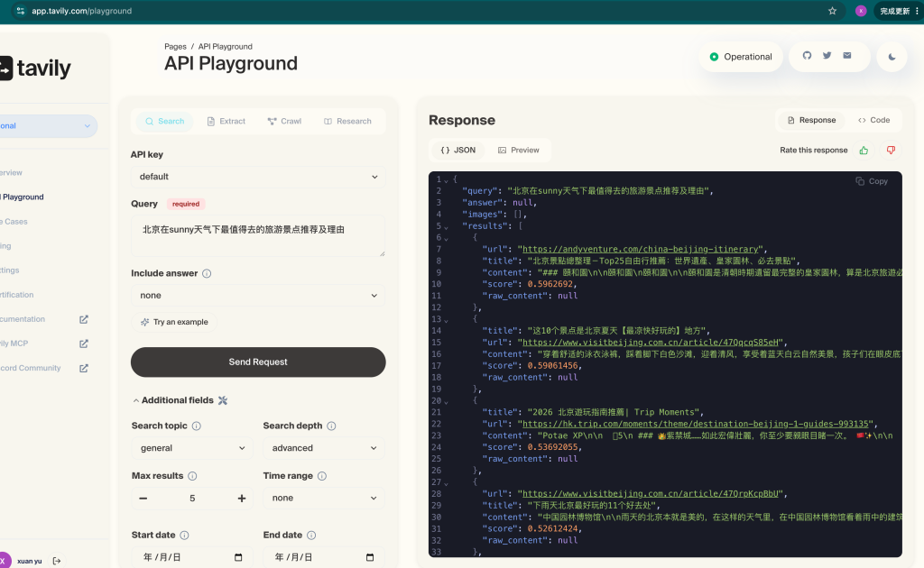The height and width of the screenshot is (568, 924).
Task: Open Tavily MCP external link icon
Action: 84,344
